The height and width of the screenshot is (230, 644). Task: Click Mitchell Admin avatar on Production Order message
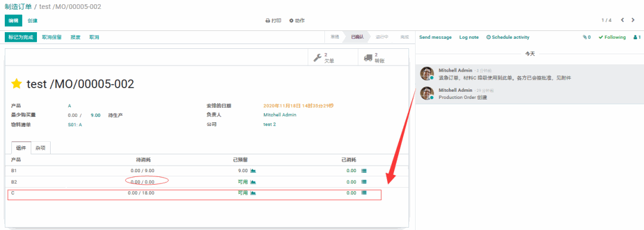(427, 94)
